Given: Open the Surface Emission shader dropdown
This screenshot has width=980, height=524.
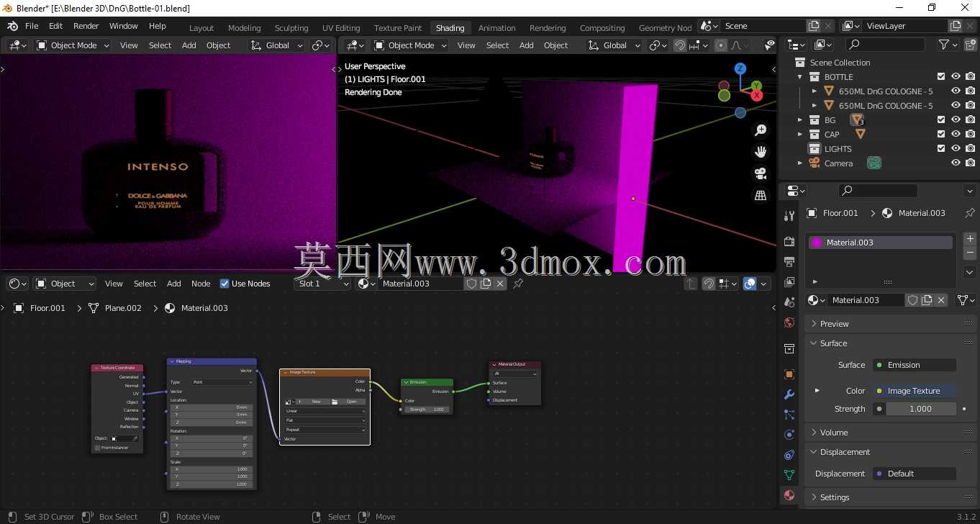Looking at the screenshot, I should pyautogui.click(x=915, y=365).
